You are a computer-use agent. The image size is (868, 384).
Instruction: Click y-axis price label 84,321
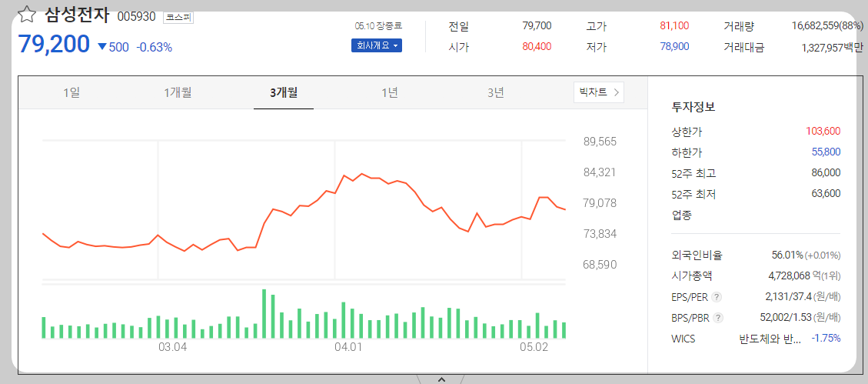600,172
